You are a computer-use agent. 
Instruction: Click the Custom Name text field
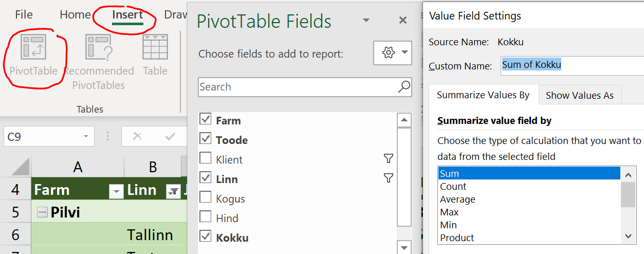click(571, 65)
